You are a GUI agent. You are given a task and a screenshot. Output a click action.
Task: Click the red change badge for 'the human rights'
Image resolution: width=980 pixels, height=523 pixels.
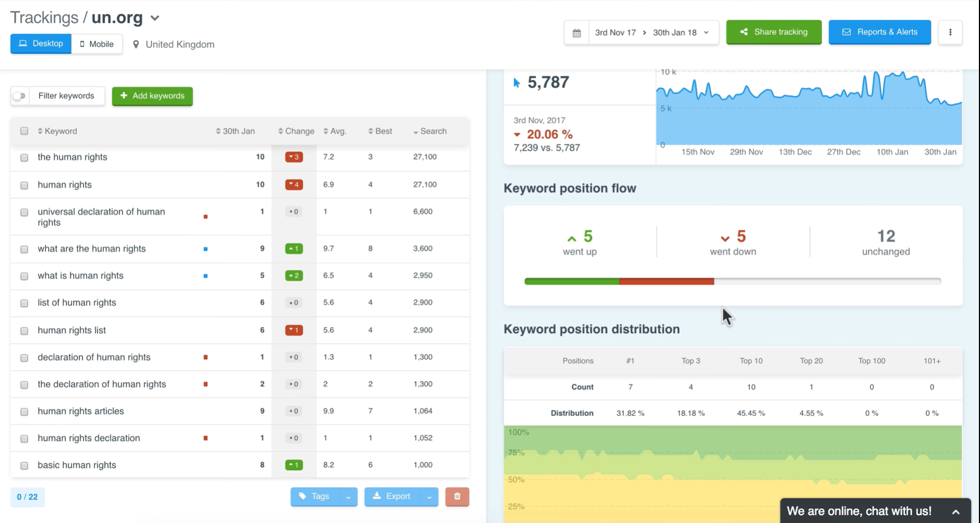coord(294,157)
